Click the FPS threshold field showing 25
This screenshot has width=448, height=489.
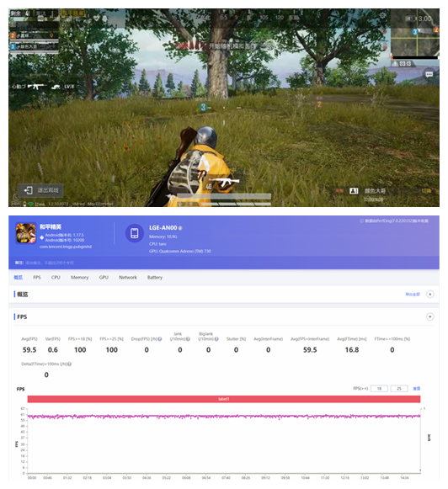[399, 389]
